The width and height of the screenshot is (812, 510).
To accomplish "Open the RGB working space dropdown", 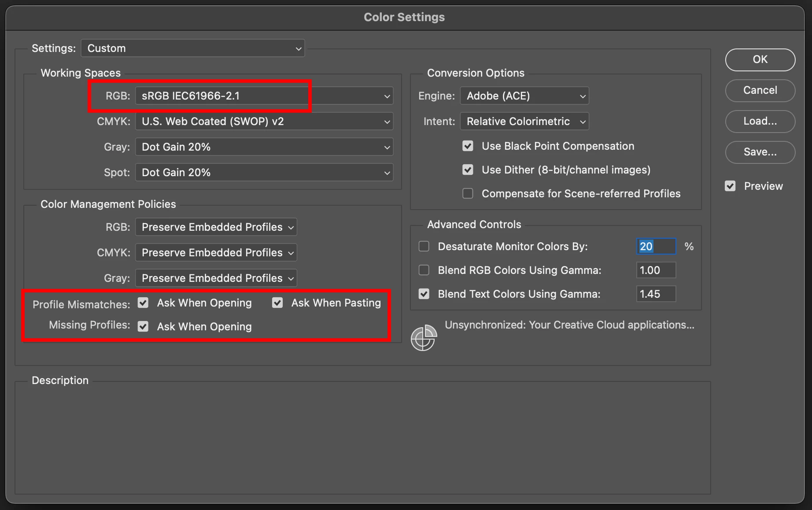I will pos(264,96).
